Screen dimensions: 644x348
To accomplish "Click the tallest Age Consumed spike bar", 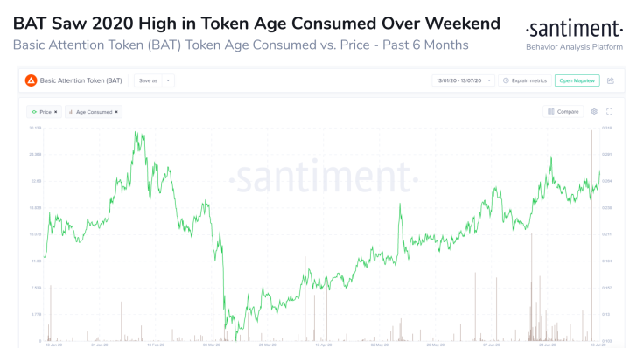I will [x=591, y=235].
